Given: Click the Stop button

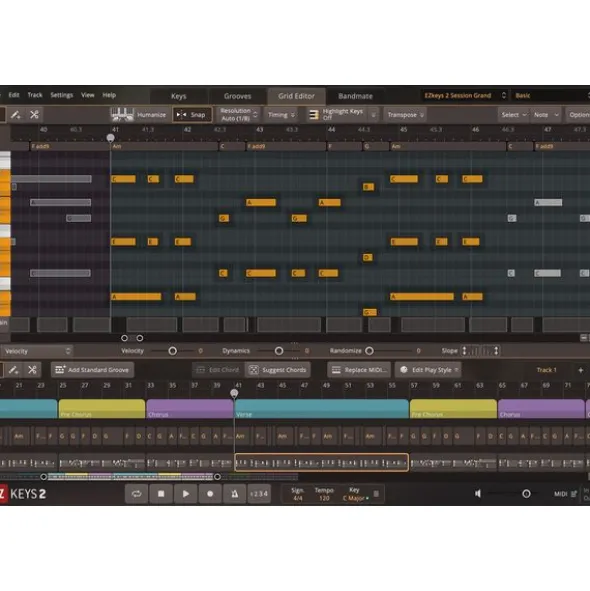Looking at the screenshot, I should 161,494.
